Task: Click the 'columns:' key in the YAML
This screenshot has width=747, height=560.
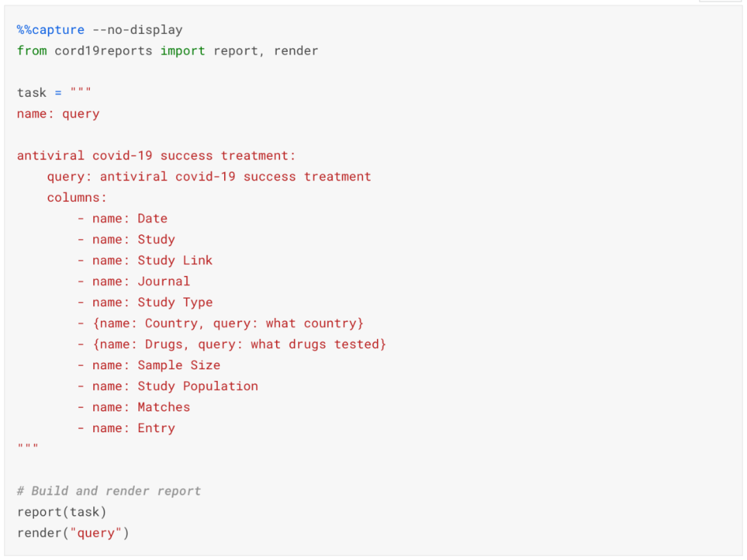Action: coord(77,197)
